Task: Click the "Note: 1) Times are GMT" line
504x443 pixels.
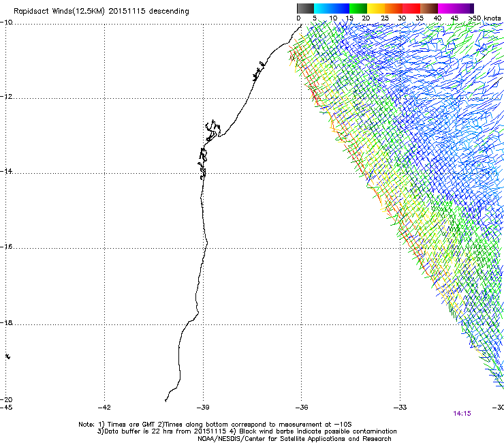Action: tap(215, 425)
